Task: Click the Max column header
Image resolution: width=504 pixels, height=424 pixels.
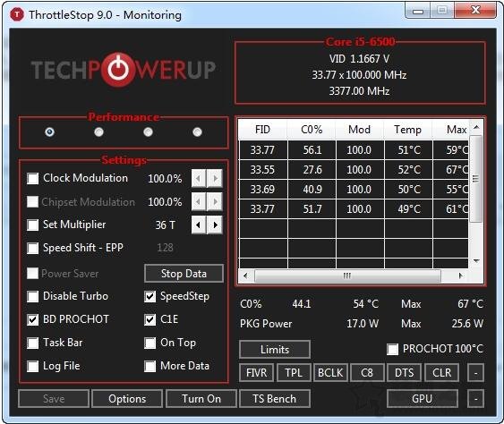Action: (x=450, y=130)
